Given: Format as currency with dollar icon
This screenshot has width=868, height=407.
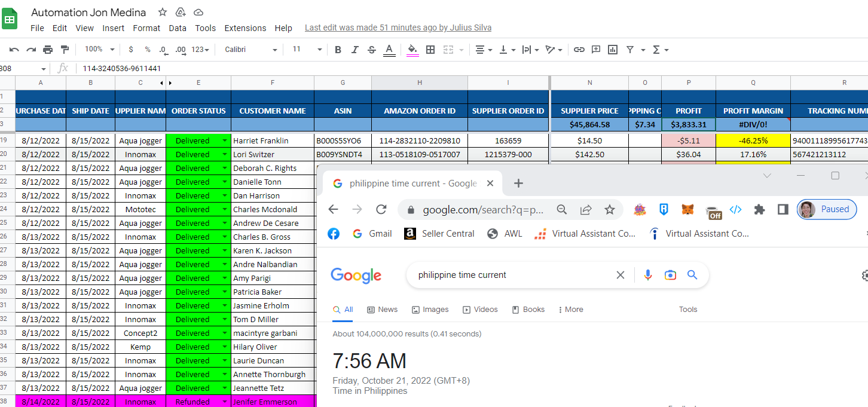Looking at the screenshot, I should click(x=131, y=50).
